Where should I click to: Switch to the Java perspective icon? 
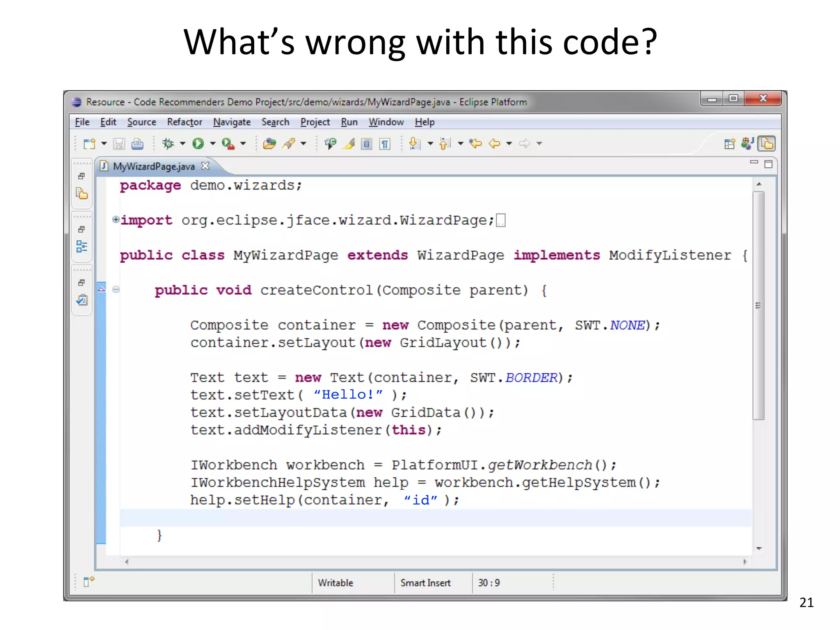748,144
